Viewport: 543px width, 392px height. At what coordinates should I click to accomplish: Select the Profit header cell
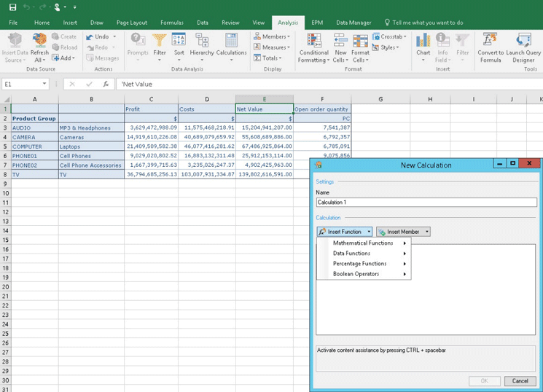click(152, 109)
